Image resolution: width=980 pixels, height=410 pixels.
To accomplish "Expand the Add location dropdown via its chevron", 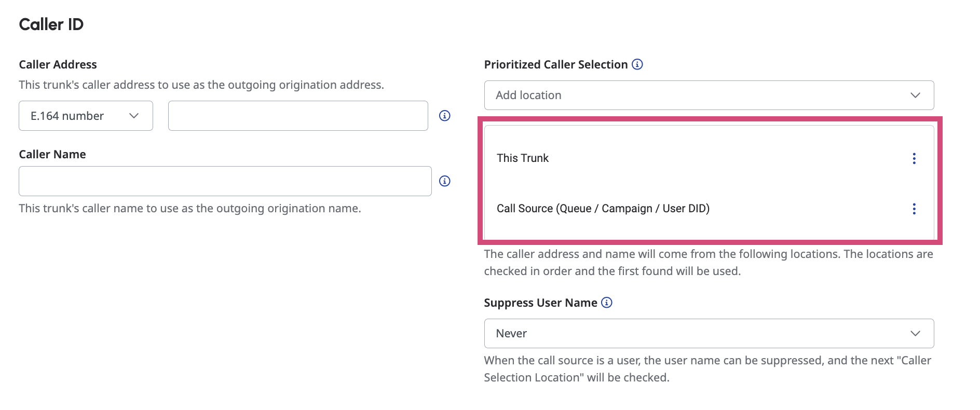I will coord(916,95).
